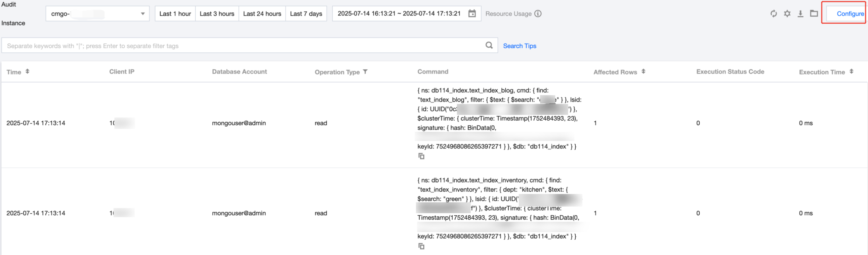Viewport: 868px width, 255px height.
Task: Expand the cmgo instance dropdown
Action: tap(143, 14)
